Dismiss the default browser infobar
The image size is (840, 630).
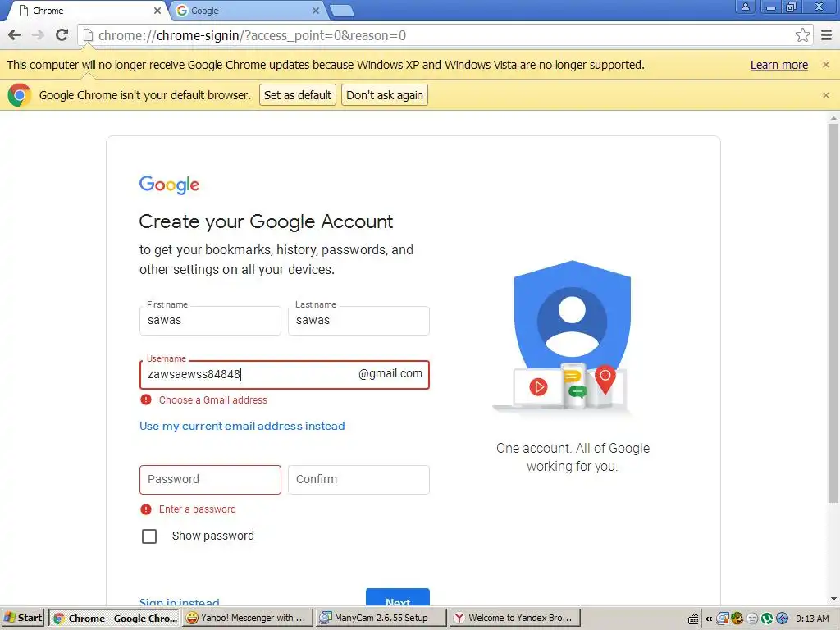coord(825,95)
